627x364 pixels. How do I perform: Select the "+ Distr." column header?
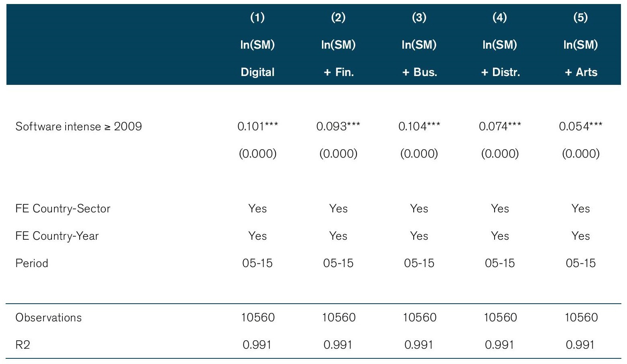coord(500,72)
